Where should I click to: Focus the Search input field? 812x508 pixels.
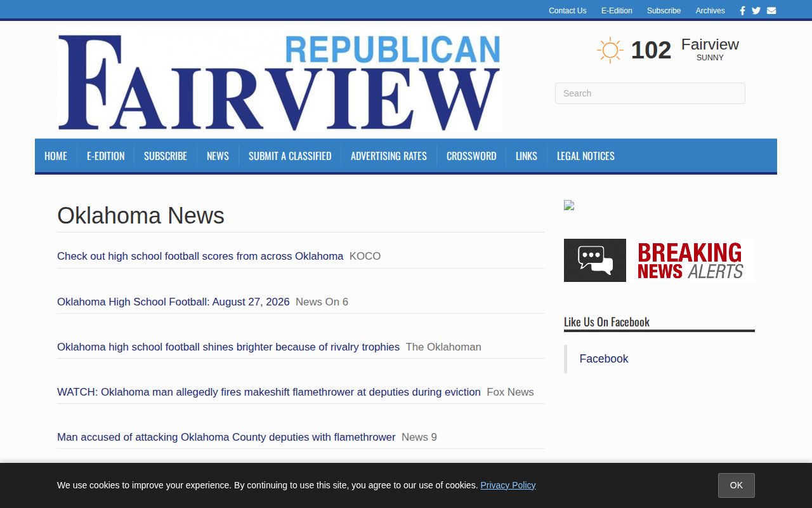pyautogui.click(x=650, y=93)
